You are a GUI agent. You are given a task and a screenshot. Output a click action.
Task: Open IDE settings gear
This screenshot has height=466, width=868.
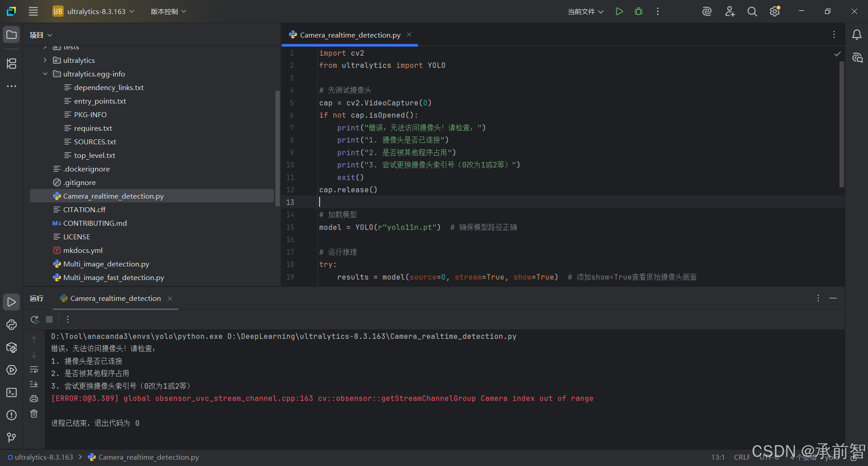[775, 11]
